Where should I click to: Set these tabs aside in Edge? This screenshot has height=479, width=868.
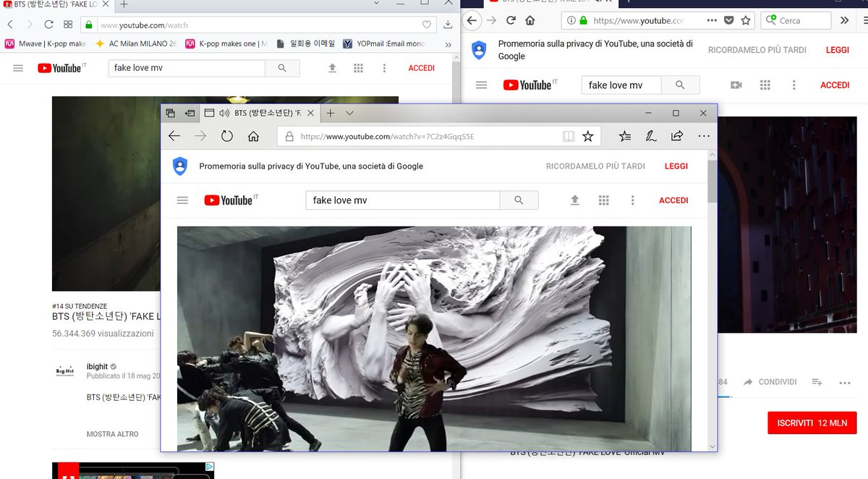(190, 113)
